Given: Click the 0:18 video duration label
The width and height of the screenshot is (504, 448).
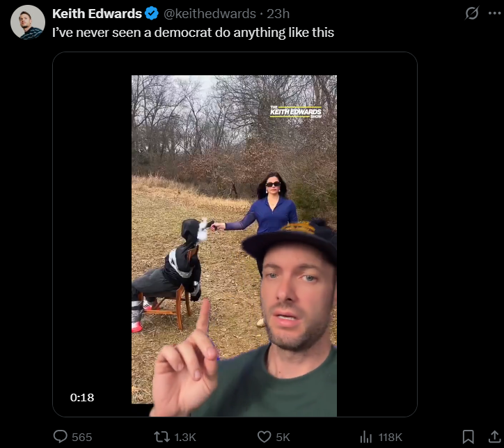Looking at the screenshot, I should 82,398.
